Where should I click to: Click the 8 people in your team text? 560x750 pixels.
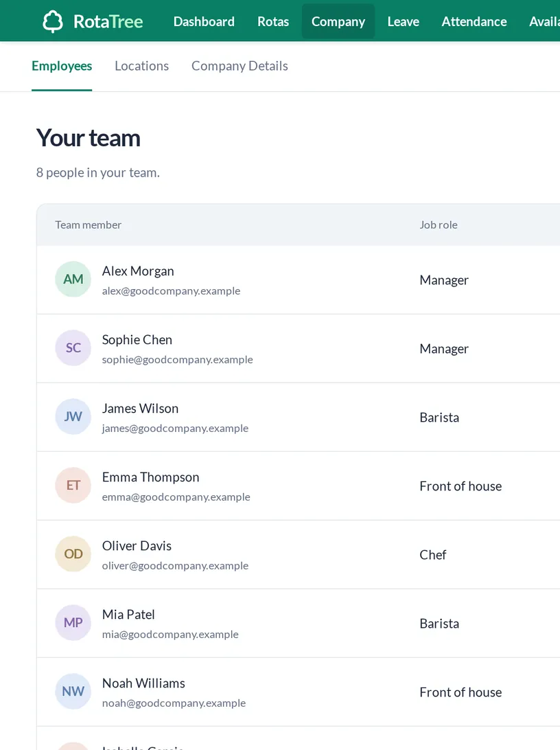[98, 172]
